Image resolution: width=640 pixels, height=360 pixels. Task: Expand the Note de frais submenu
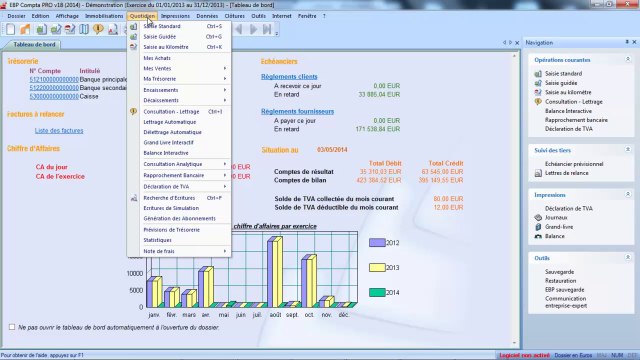click(x=179, y=251)
